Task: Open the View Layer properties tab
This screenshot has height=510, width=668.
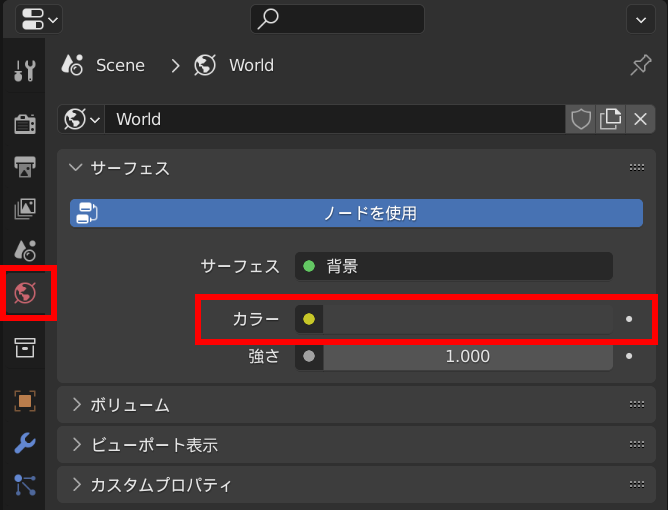Action: 24,208
